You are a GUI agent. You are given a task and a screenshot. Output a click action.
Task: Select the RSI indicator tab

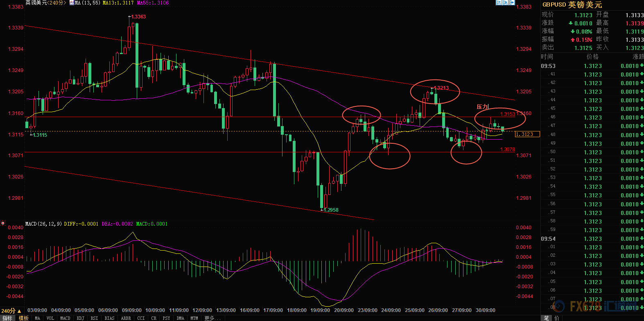click(94, 318)
